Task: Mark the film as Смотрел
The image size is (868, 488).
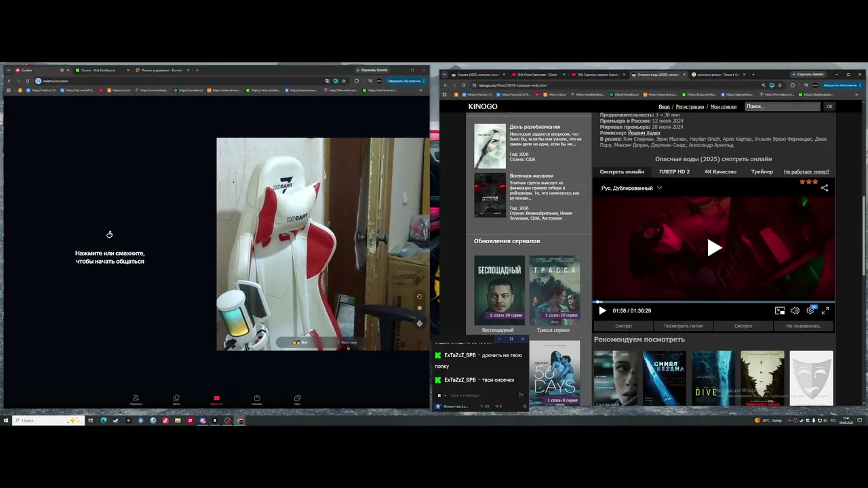Action: (x=743, y=326)
